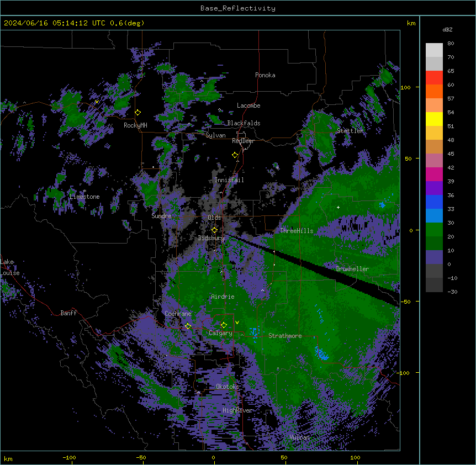Pick the slate purple 0-10 dBZ legend swatch
The height and width of the screenshot is (465, 476).
[x=434, y=257]
